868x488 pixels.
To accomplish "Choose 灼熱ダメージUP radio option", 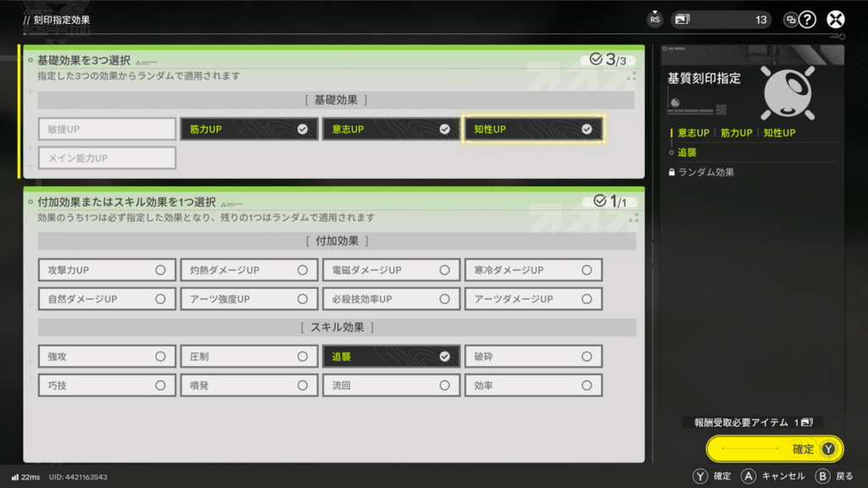I will click(x=248, y=270).
